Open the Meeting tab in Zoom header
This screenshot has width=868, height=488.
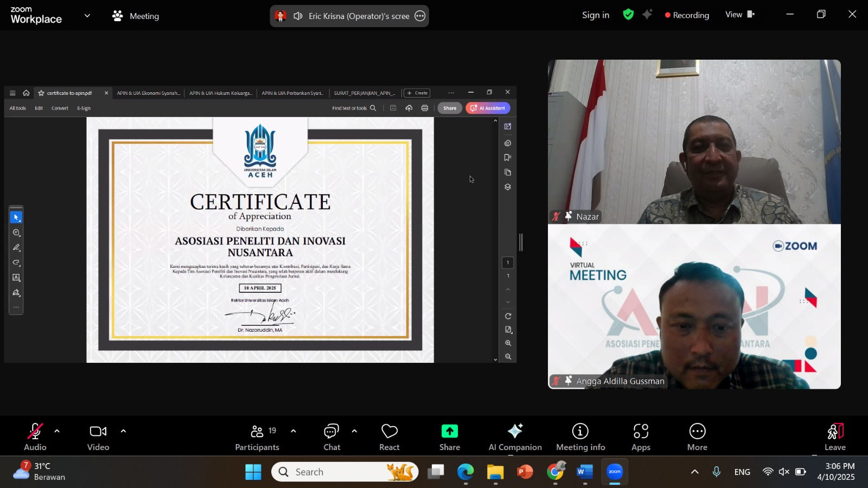pyautogui.click(x=136, y=16)
